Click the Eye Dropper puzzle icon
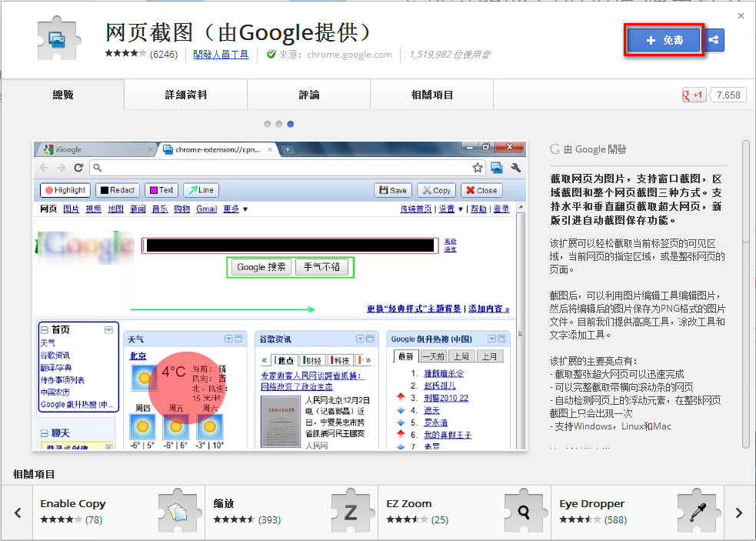Screen dimensions: 756x541 pyautogui.click(x=698, y=512)
